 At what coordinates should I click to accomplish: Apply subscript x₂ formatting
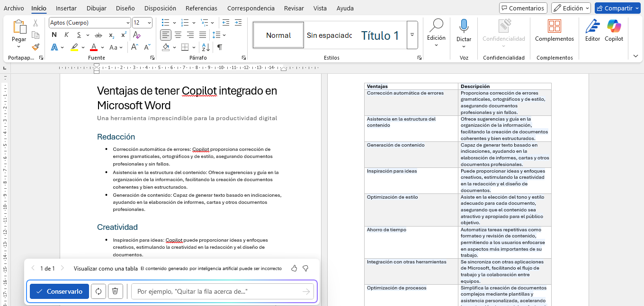pos(111,35)
